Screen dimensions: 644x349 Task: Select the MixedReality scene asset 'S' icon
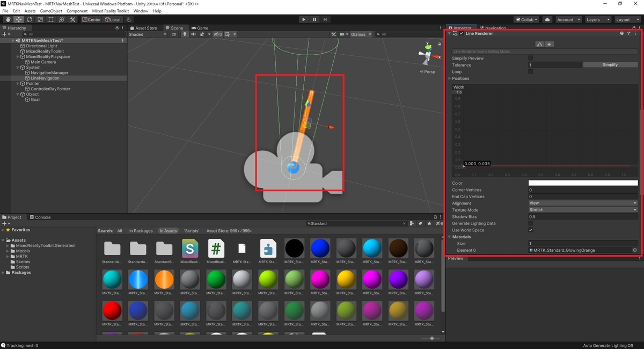pyautogui.click(x=190, y=249)
